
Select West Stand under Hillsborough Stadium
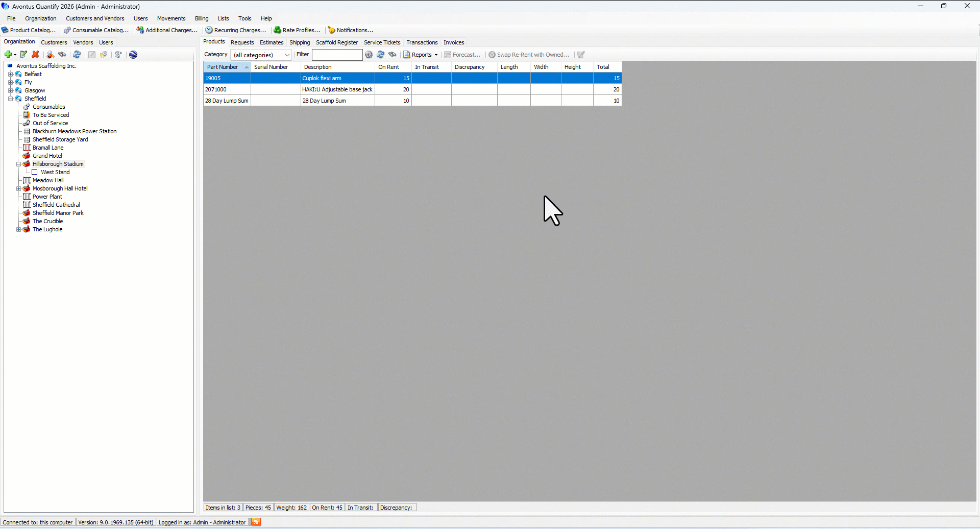[55, 172]
